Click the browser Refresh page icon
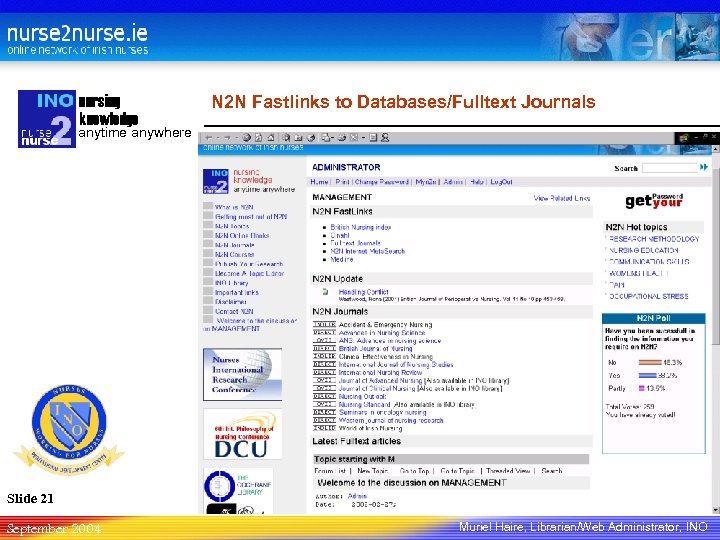 click(259, 137)
